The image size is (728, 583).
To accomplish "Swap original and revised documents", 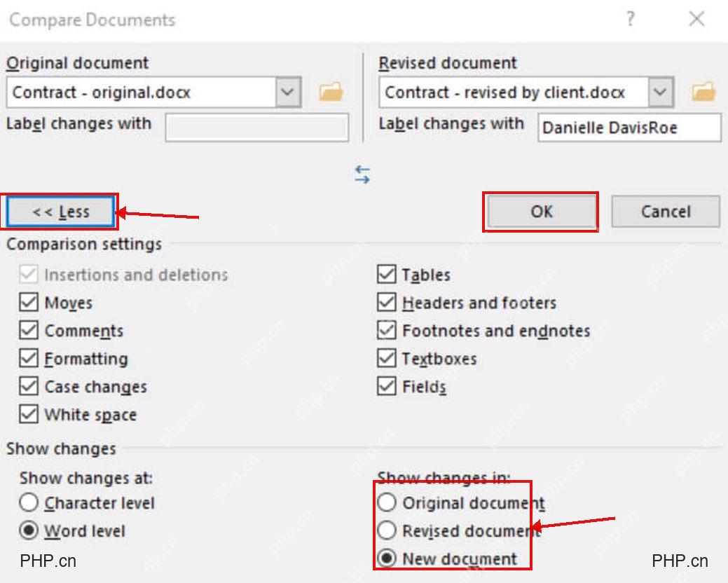I will point(363,174).
